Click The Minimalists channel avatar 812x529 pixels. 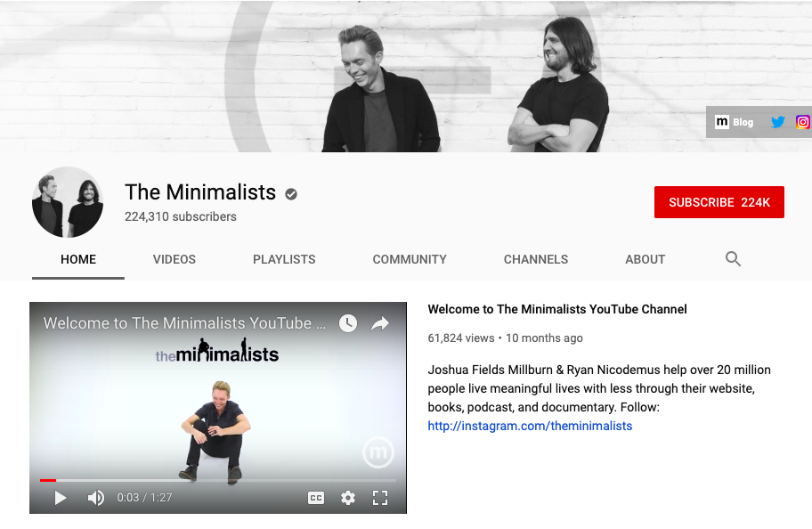click(x=68, y=202)
